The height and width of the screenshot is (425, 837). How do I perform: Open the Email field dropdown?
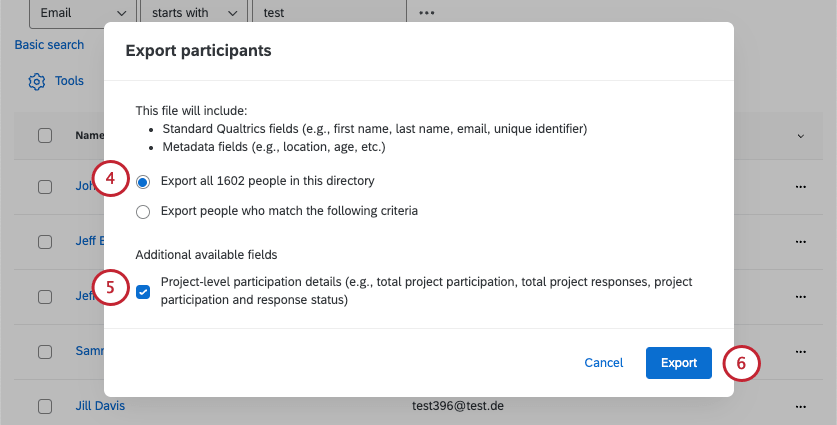[x=83, y=13]
